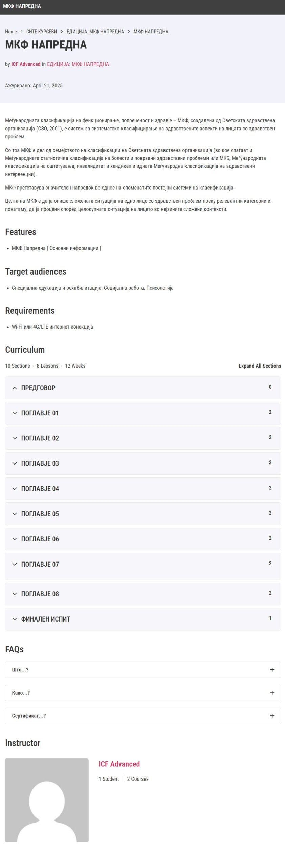
Task: Click the plus icon for Сертификат...? FAQ
Action: pyautogui.click(x=272, y=716)
